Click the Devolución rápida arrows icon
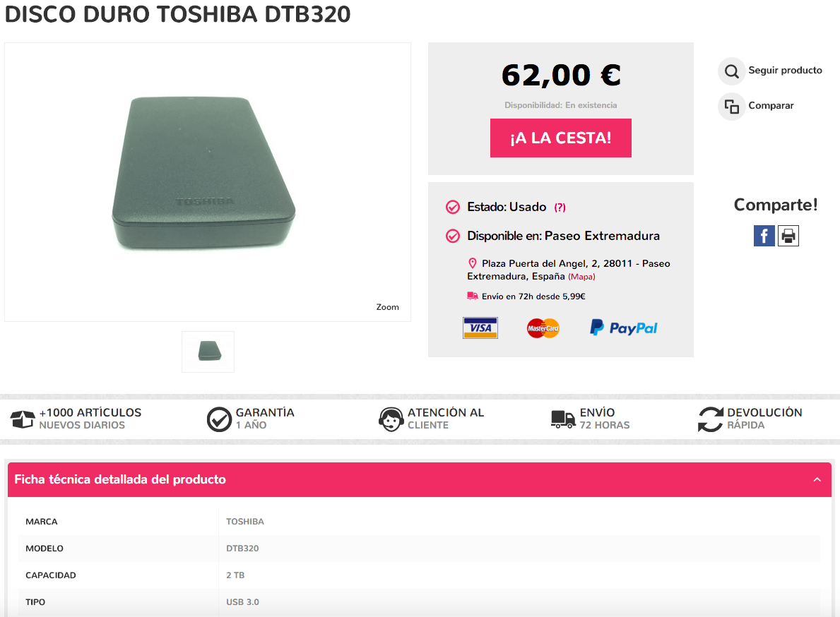This screenshot has height=617, width=840. 710,419
